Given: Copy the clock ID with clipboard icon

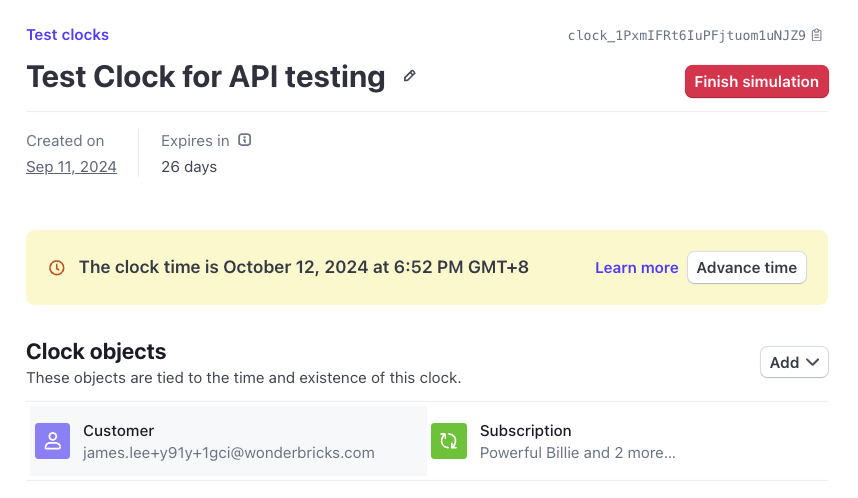Looking at the screenshot, I should [817, 35].
